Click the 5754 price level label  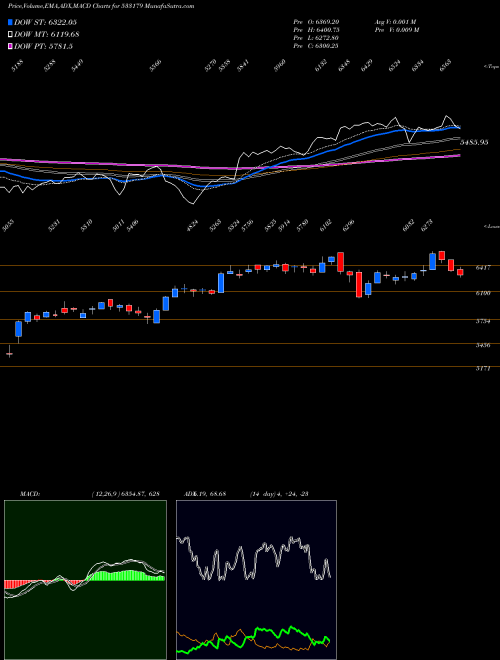click(x=483, y=321)
